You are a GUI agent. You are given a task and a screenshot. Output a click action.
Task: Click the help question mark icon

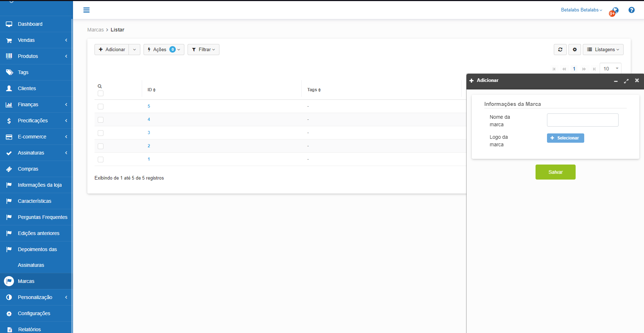(x=631, y=10)
